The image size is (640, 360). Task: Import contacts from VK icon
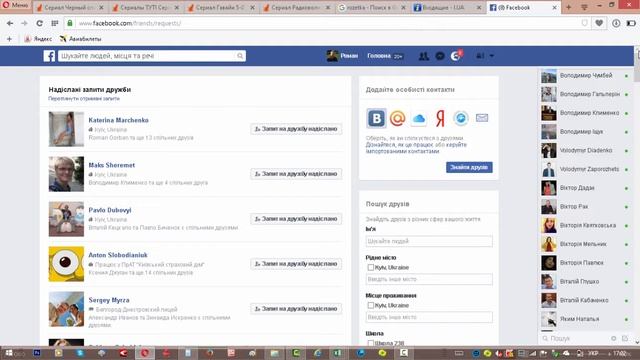[376, 118]
